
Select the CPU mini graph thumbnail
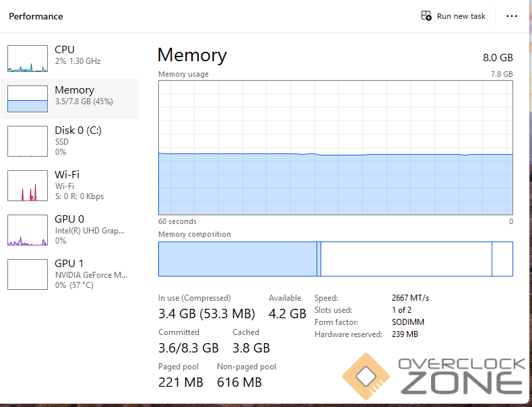pyautogui.click(x=28, y=59)
